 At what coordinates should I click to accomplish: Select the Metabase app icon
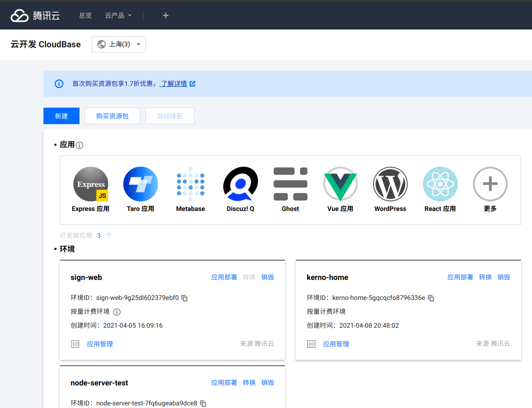point(191,184)
